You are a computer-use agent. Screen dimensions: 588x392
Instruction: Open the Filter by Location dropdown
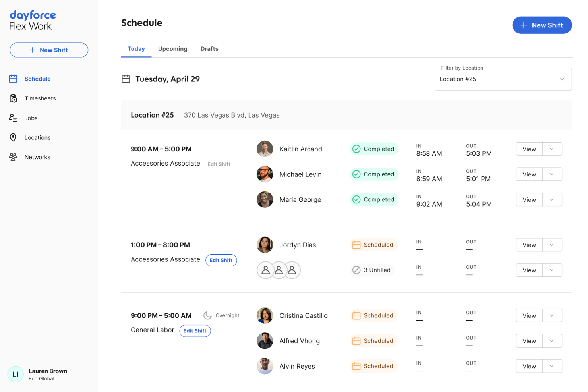pyautogui.click(x=503, y=79)
